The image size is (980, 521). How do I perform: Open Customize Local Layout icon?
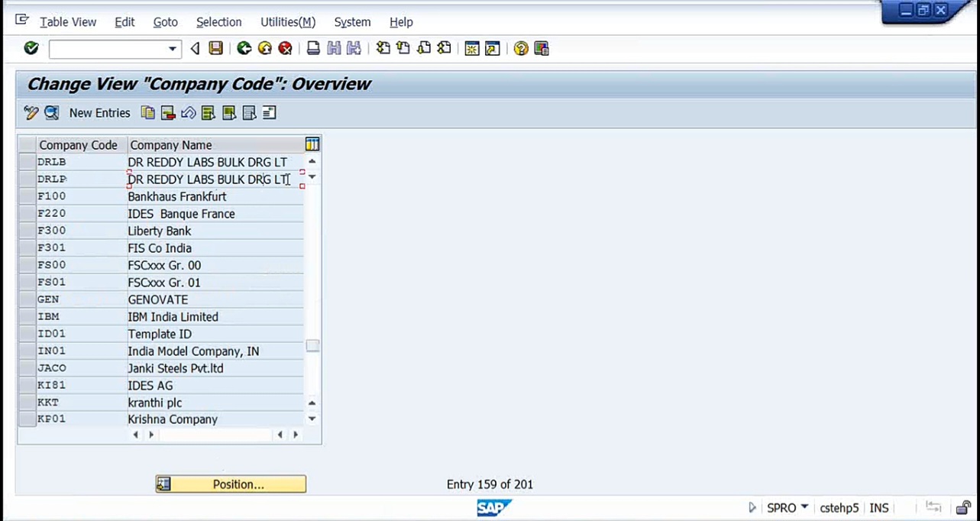click(542, 48)
